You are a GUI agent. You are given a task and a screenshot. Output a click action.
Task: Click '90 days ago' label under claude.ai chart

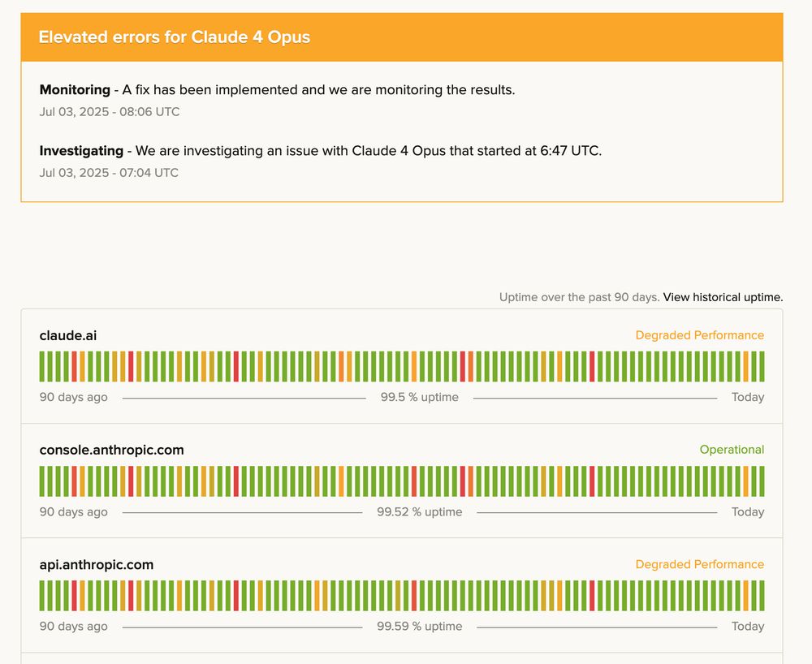74,398
